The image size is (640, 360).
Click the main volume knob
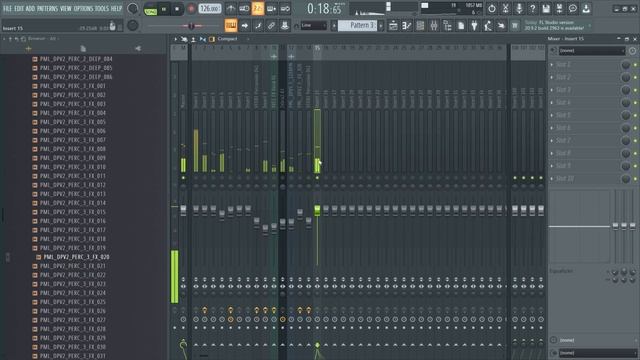(x=133, y=9)
